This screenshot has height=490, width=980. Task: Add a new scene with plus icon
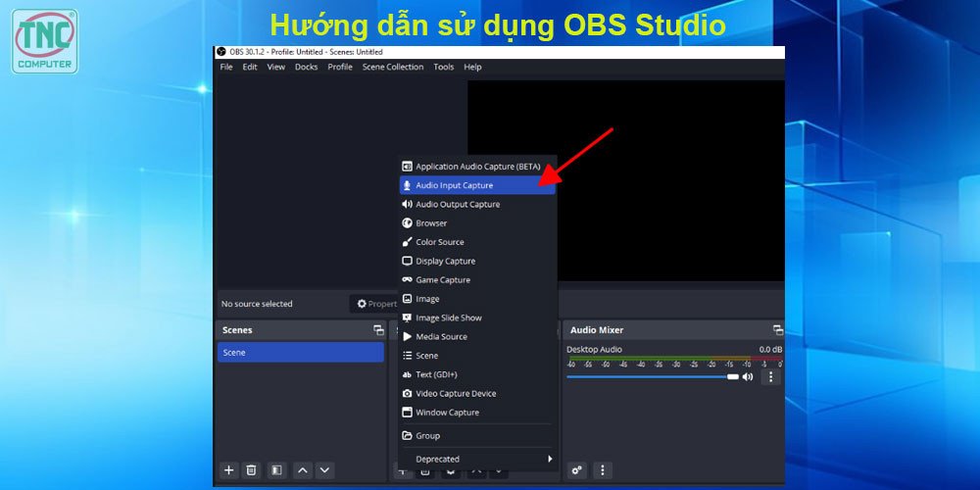click(x=228, y=470)
